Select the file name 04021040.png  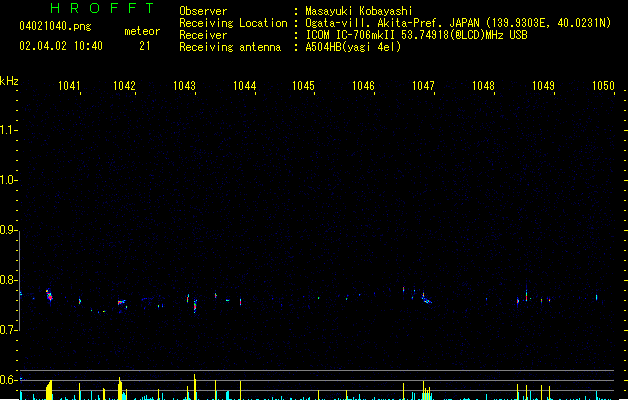pos(55,26)
